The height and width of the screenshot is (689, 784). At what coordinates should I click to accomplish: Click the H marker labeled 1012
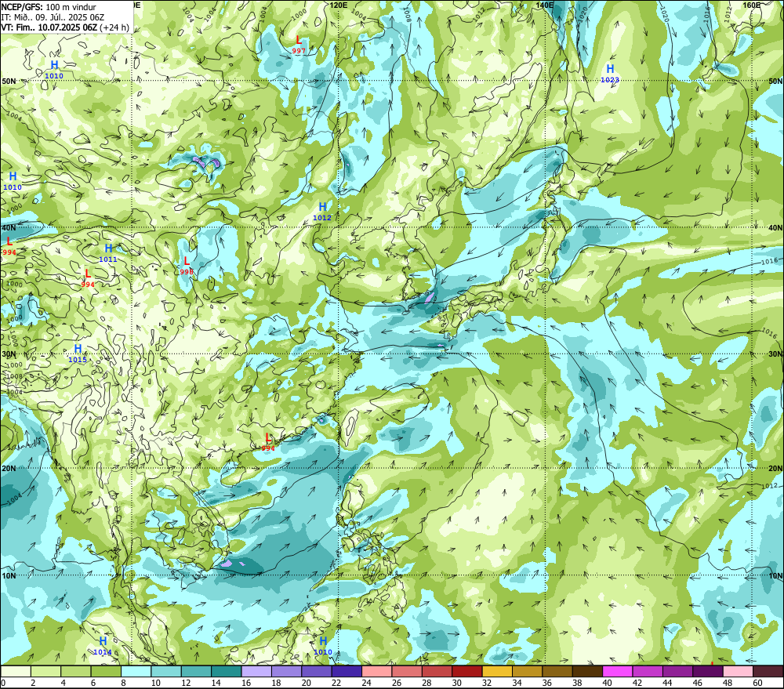coord(322,206)
